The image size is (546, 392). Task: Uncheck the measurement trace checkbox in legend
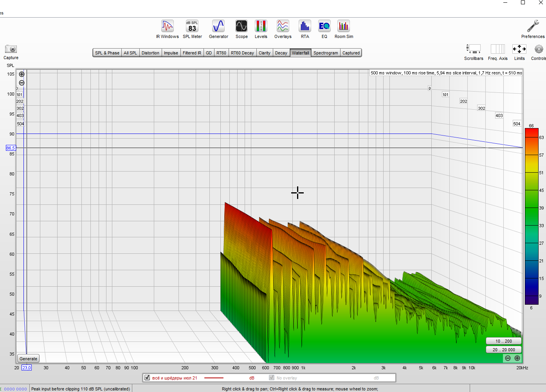coord(147,378)
